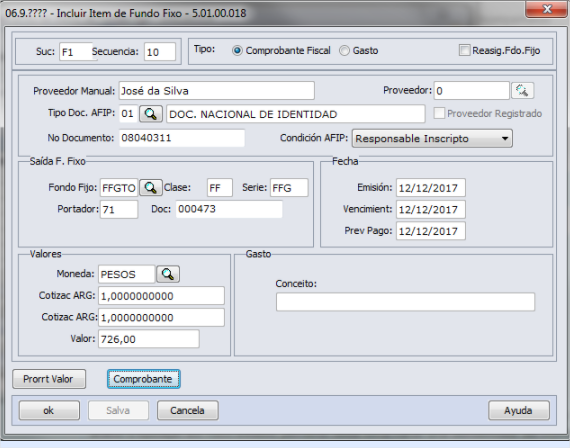Click the Cancela button
Viewport: 570px width, 448px height.
(188, 411)
